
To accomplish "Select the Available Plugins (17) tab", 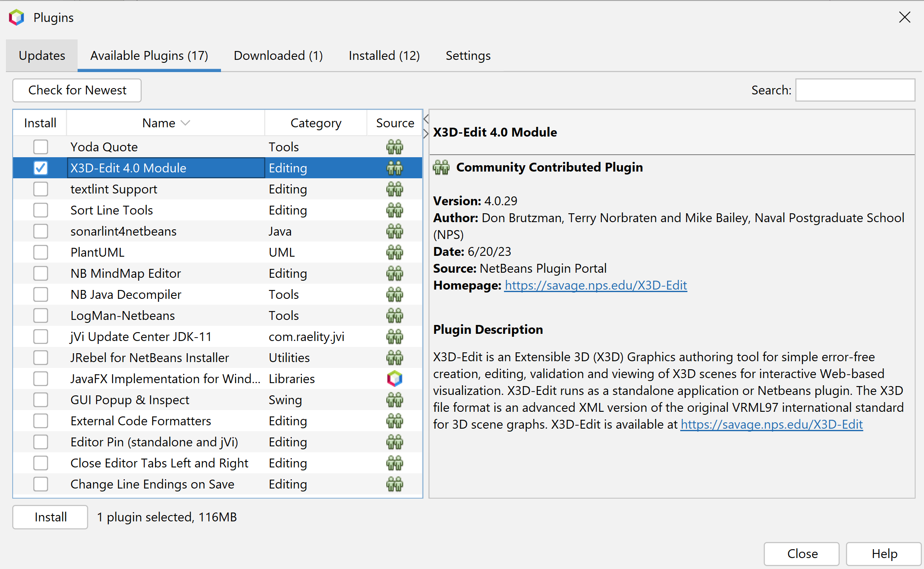I will point(149,56).
